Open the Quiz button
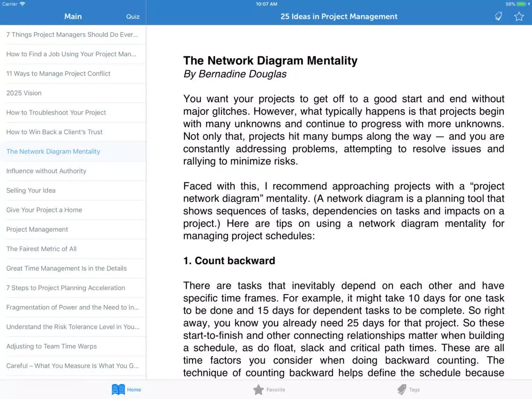This screenshot has height=399, width=532. click(133, 17)
